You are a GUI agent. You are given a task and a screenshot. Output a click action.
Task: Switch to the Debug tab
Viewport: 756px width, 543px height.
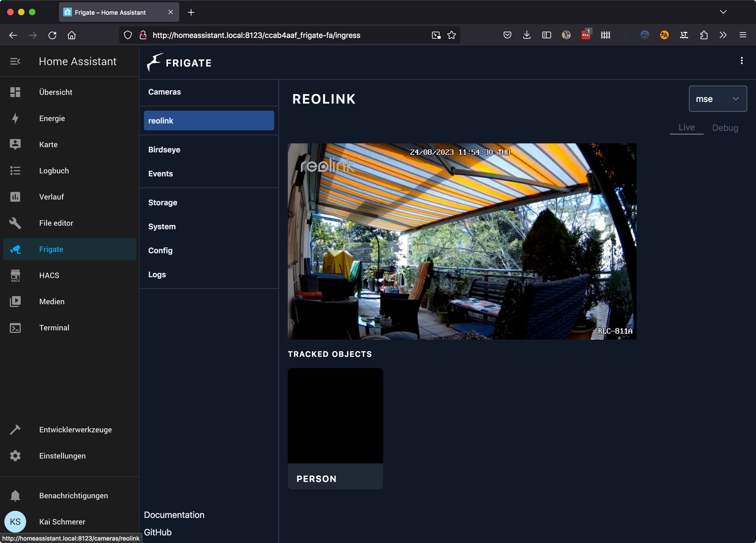point(725,128)
